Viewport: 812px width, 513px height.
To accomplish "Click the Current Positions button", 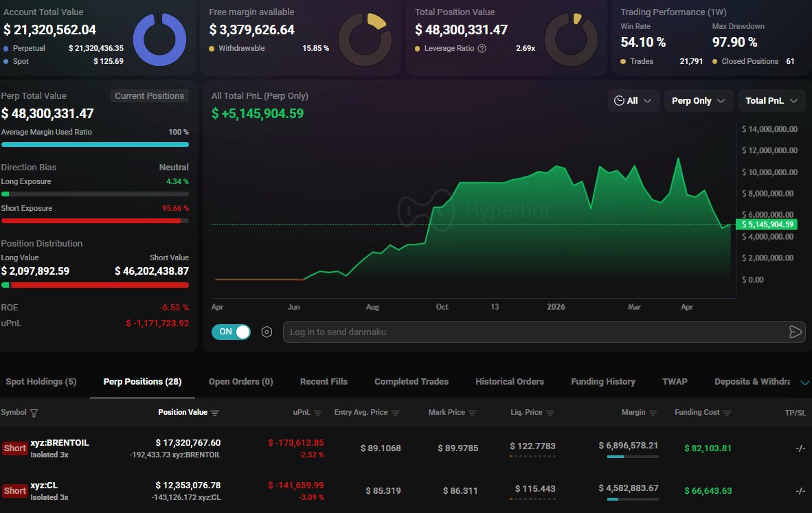I will point(149,96).
